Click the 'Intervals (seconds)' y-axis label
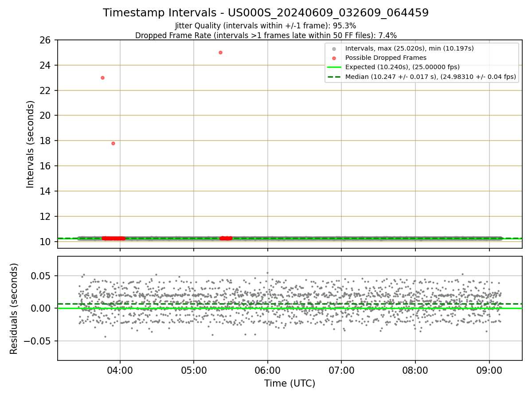The image size is (532, 399). [30, 144]
